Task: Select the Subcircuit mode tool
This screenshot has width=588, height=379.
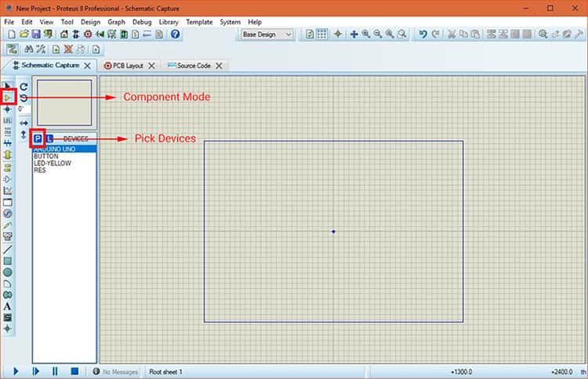Action: click(7, 155)
